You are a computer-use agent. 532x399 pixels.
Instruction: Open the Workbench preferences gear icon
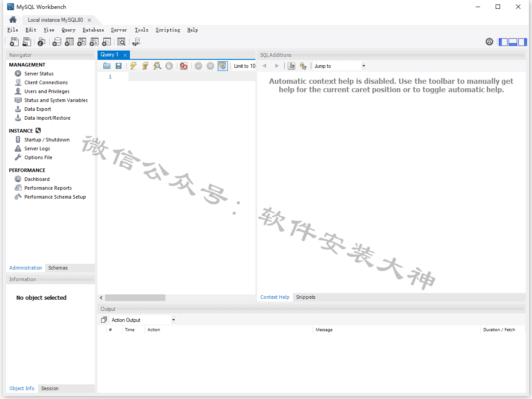pyautogui.click(x=489, y=42)
